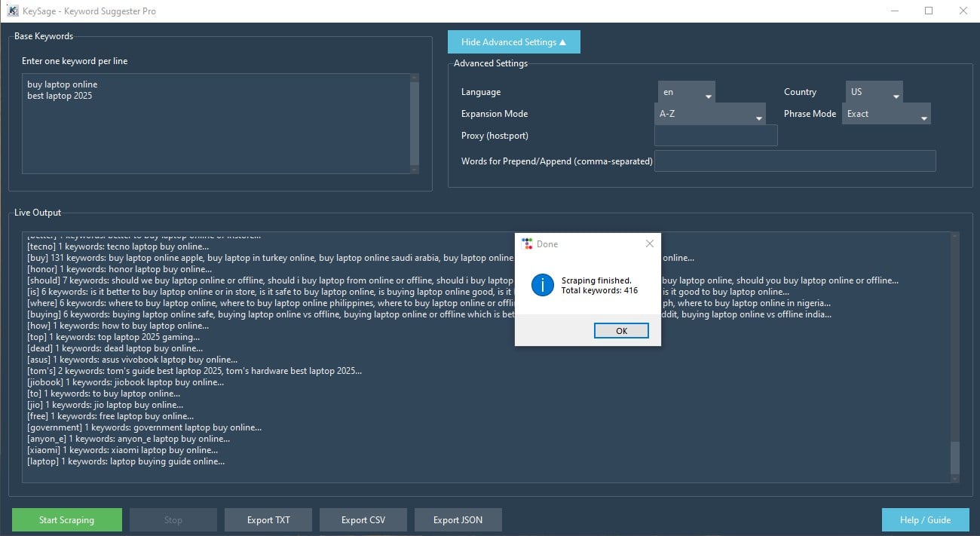Click the '[jio] 1 keywords' output line
The width and height of the screenshot is (980, 536).
click(105, 405)
